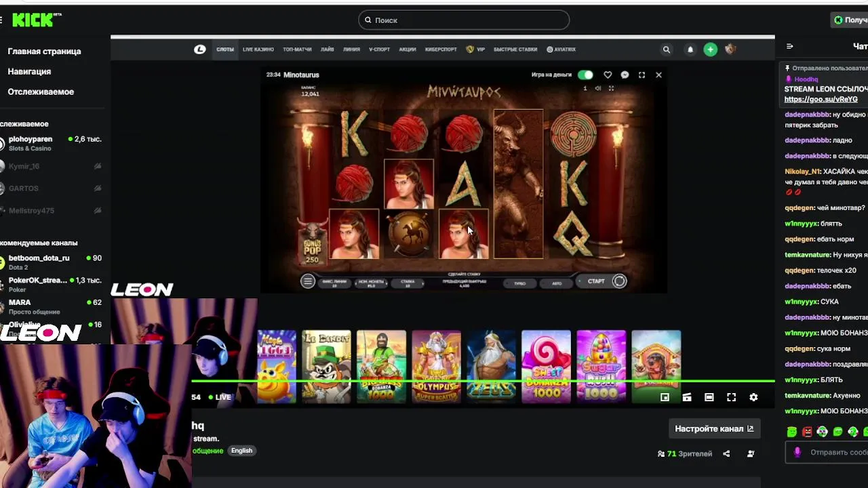Open Отслеживаемое in the sidebar
868x488 pixels.
pyautogui.click(x=41, y=92)
